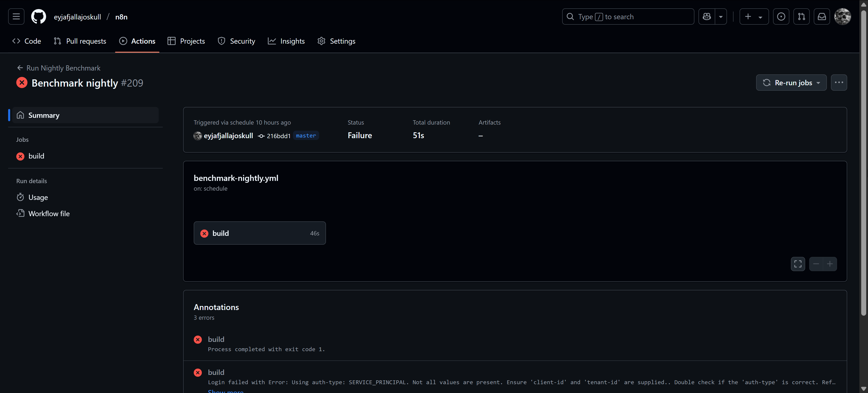
Task: Go back to Run Nightly Benchmark
Action: 63,68
